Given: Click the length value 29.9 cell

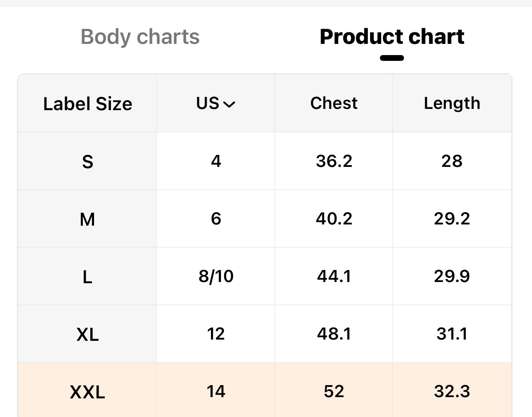Looking at the screenshot, I should coord(452,276).
